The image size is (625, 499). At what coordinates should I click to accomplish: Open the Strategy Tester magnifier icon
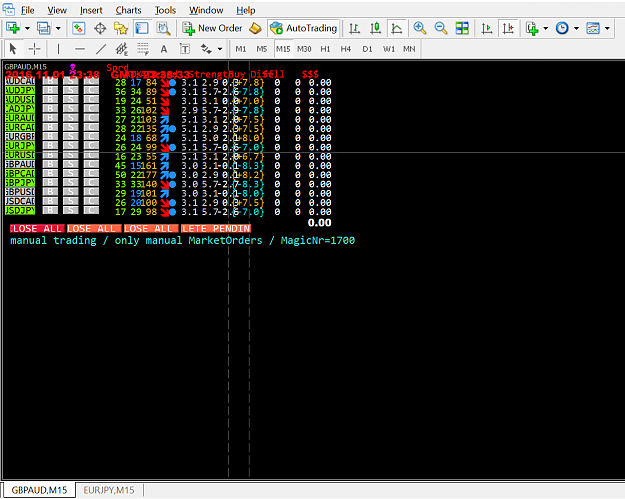tap(163, 28)
